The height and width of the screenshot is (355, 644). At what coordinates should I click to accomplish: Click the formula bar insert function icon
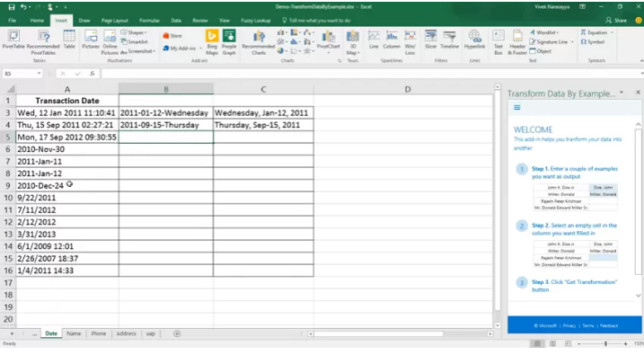[92, 74]
